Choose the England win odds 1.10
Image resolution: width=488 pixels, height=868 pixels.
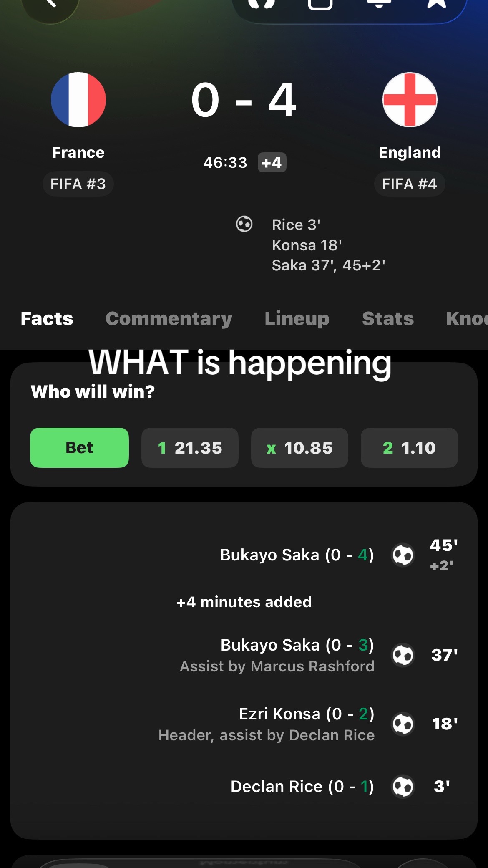click(x=409, y=448)
